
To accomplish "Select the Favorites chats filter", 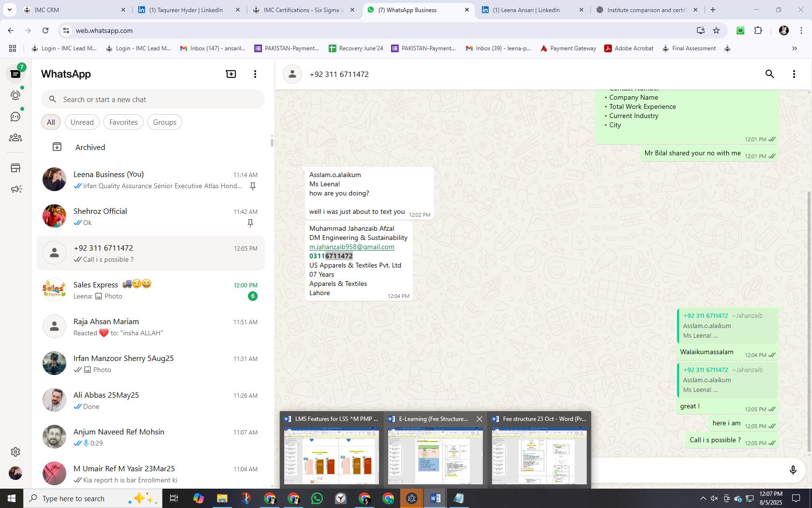I will tap(123, 122).
